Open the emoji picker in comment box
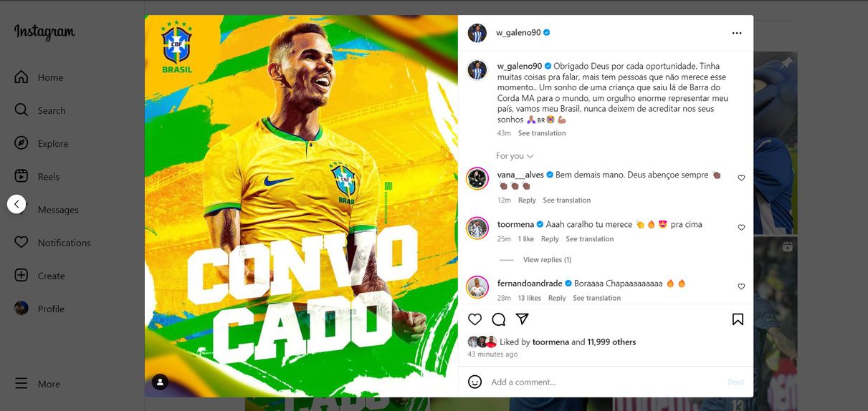868x411 pixels. (x=474, y=382)
